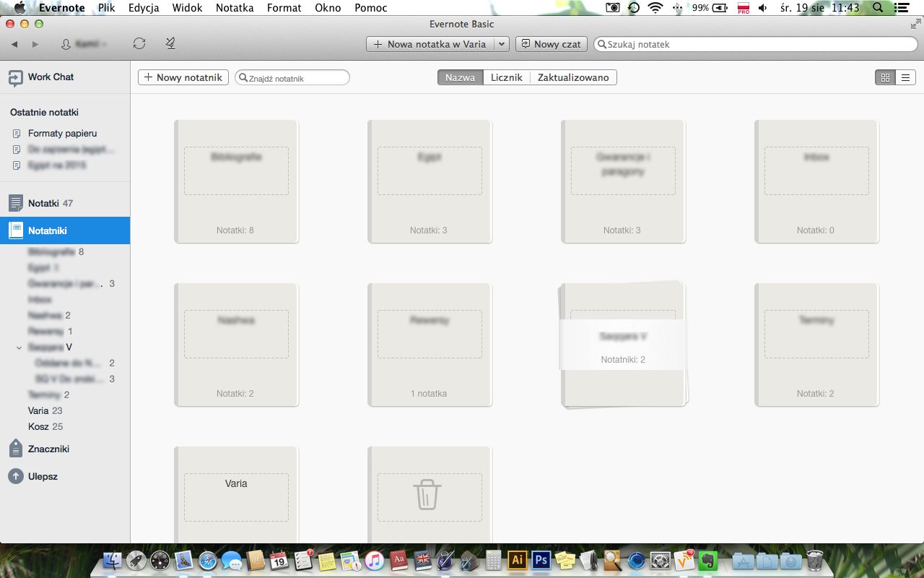Sync notes with the circular arrows icon
The width and height of the screenshot is (924, 578).
click(139, 44)
